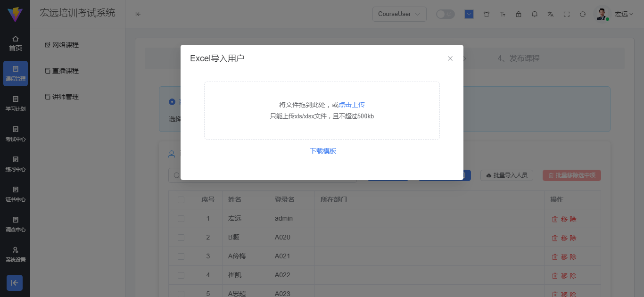Go to 讲师管理 in course management menu
Image resolution: width=644 pixels, height=297 pixels.
tap(61, 97)
